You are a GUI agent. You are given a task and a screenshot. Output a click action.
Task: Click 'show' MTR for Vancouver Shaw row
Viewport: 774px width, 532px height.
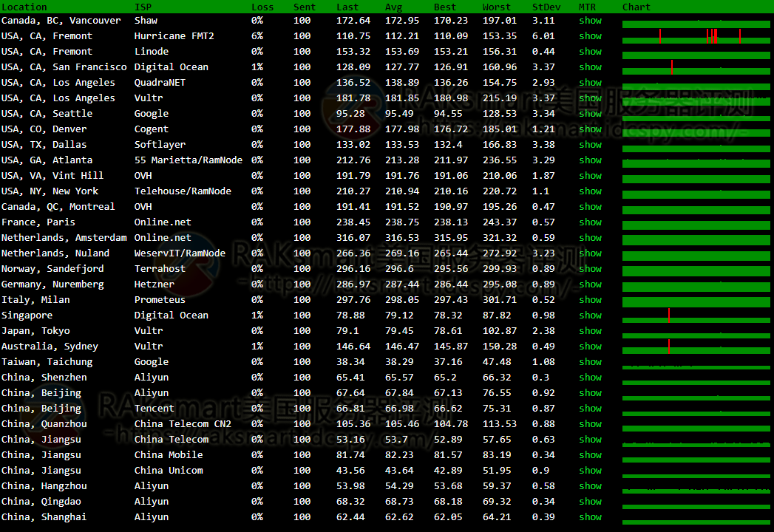590,21
